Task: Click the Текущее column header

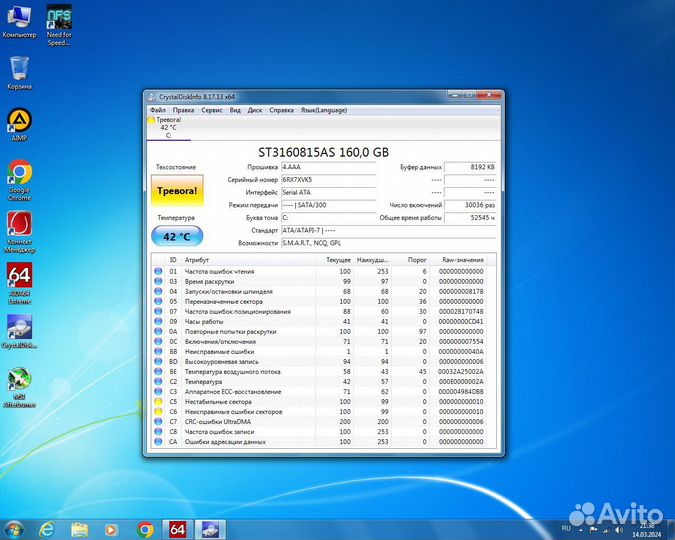Action: pos(338,259)
